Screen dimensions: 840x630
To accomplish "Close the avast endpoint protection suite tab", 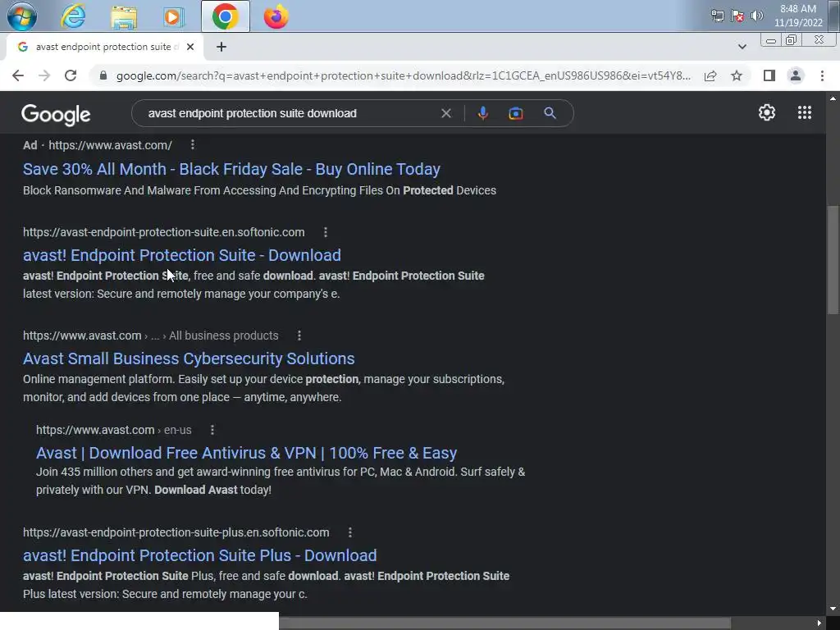I will [x=189, y=47].
